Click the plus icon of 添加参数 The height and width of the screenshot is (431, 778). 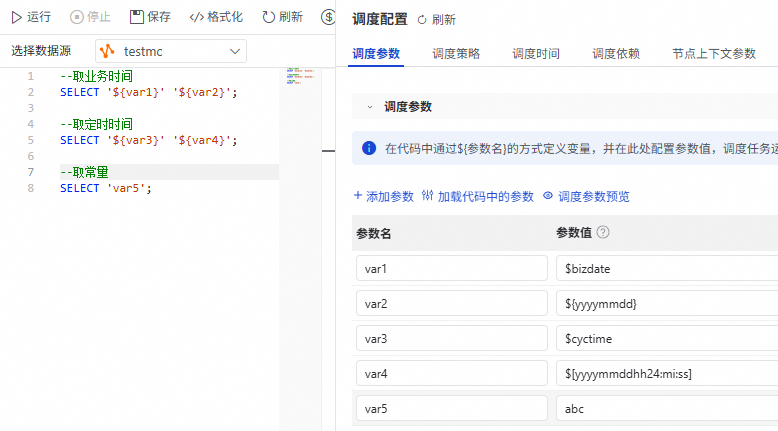(357, 195)
